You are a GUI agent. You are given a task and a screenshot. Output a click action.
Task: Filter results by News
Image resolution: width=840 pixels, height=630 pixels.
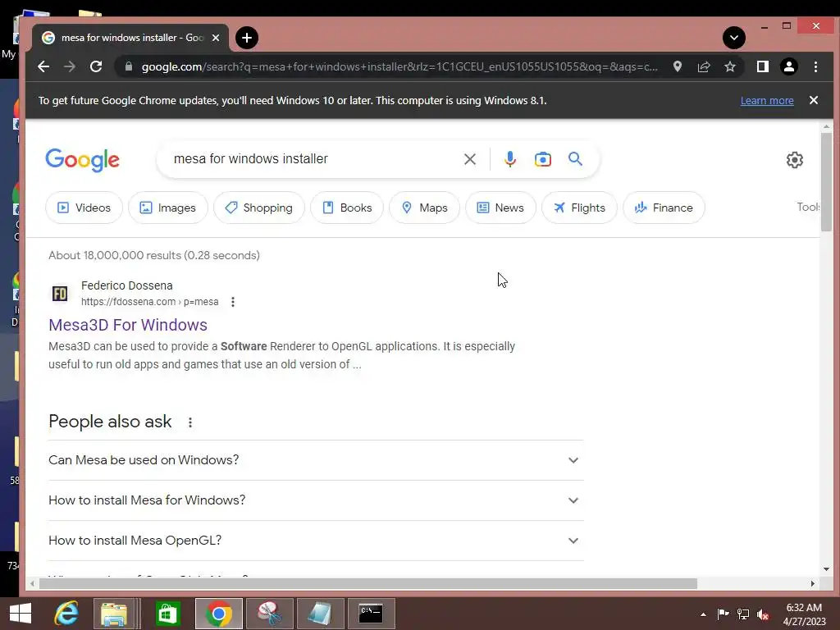pos(500,208)
